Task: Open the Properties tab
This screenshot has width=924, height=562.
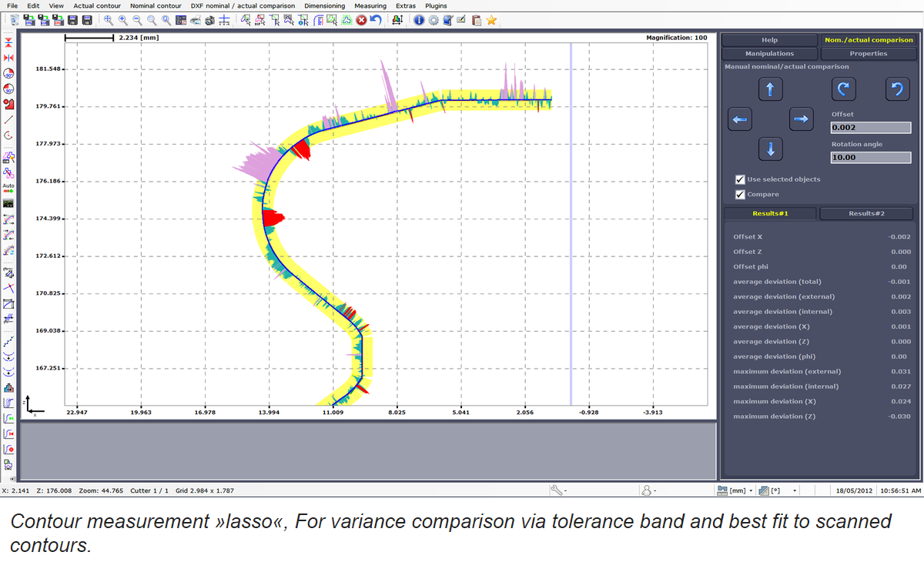Action: coord(869,54)
